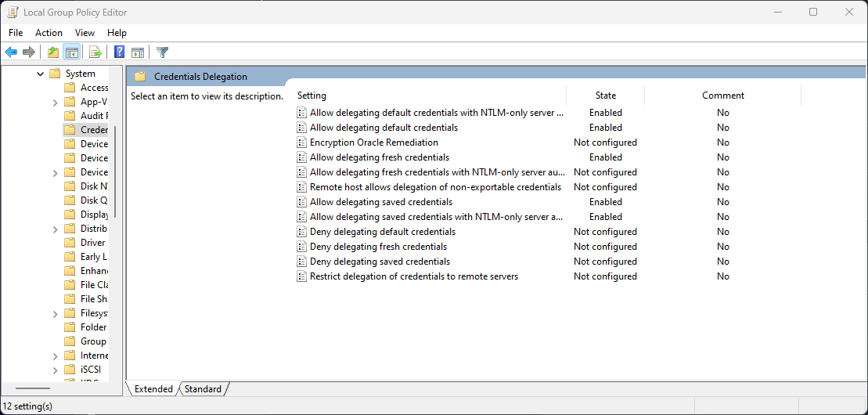Image resolution: width=868 pixels, height=415 pixels.
Task: Open the Help toolbar icon
Action: coord(119,52)
